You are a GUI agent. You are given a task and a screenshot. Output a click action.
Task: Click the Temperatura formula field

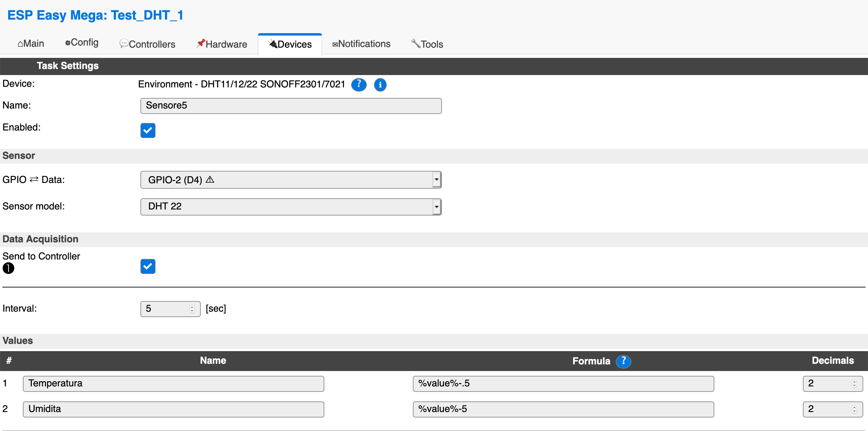(x=563, y=383)
